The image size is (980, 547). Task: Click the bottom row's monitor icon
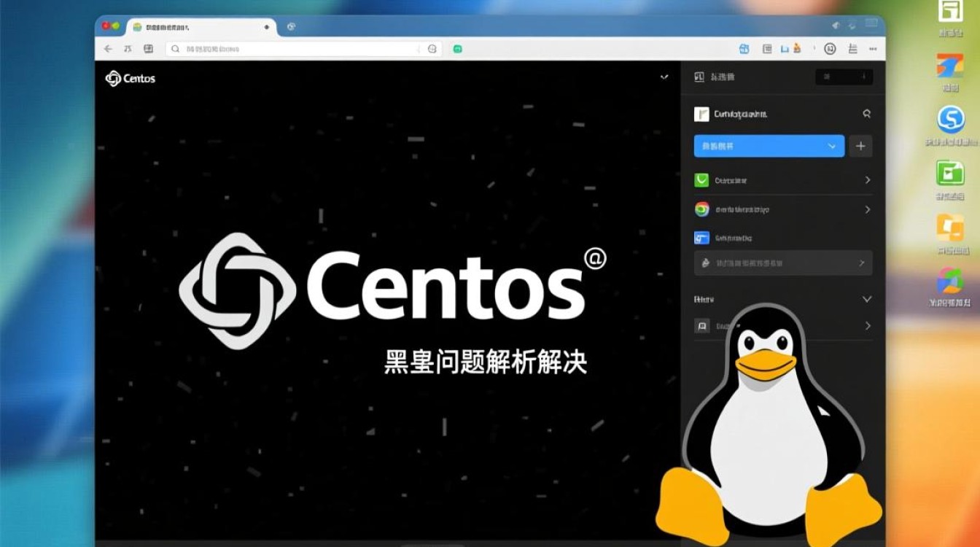tap(701, 326)
